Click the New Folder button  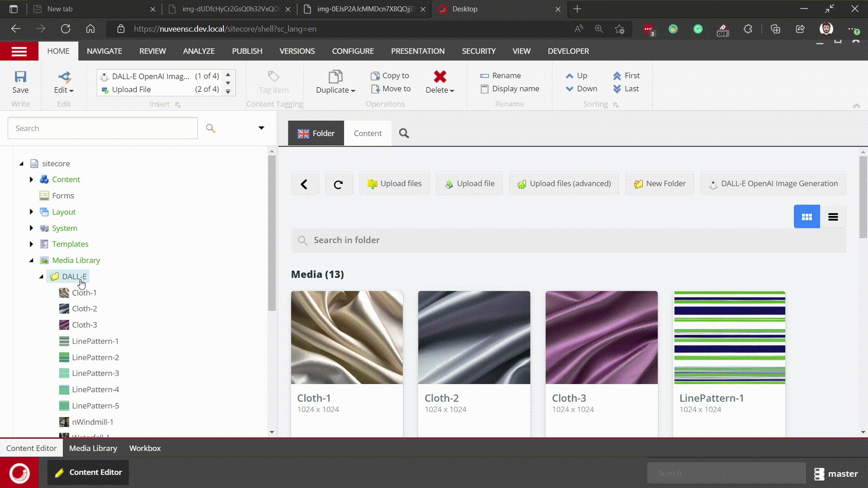point(660,184)
